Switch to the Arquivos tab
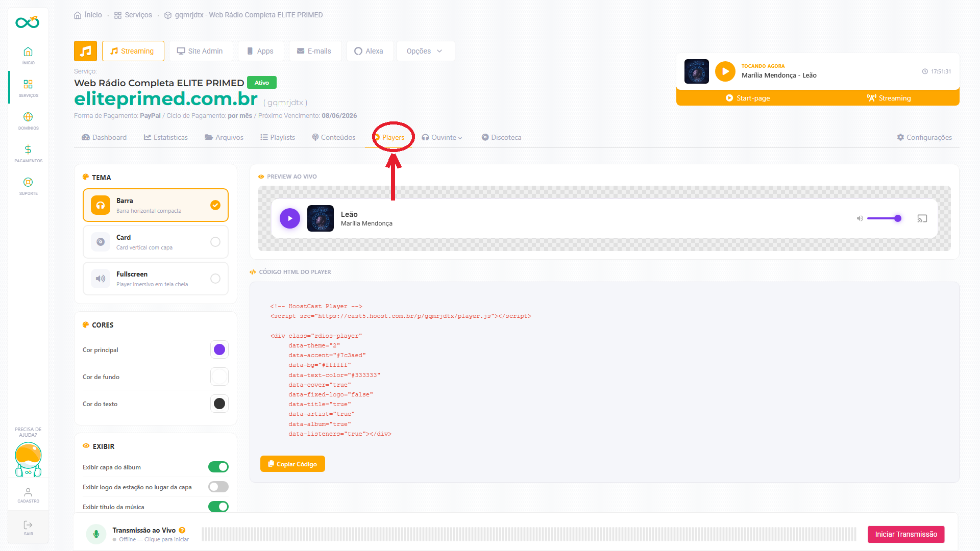Viewport: 980px width, 551px height. coord(224,137)
